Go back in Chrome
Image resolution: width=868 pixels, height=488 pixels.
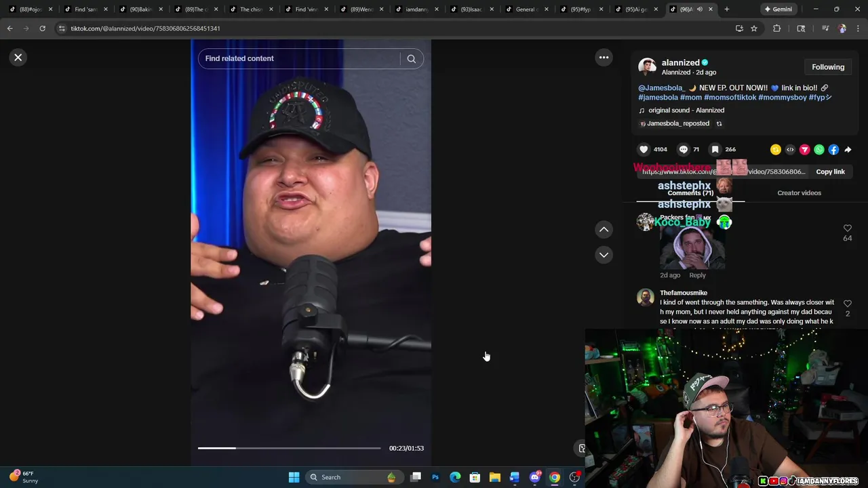tap(9, 28)
